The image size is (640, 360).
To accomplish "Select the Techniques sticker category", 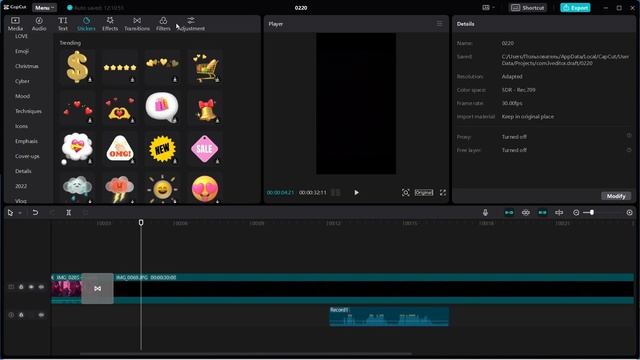I will 28,111.
